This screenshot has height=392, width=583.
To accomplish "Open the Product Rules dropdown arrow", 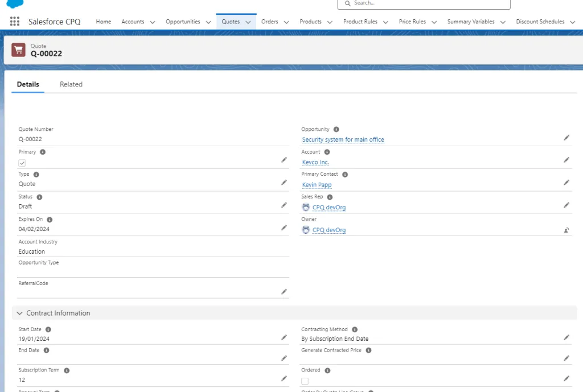I will click(x=385, y=22).
